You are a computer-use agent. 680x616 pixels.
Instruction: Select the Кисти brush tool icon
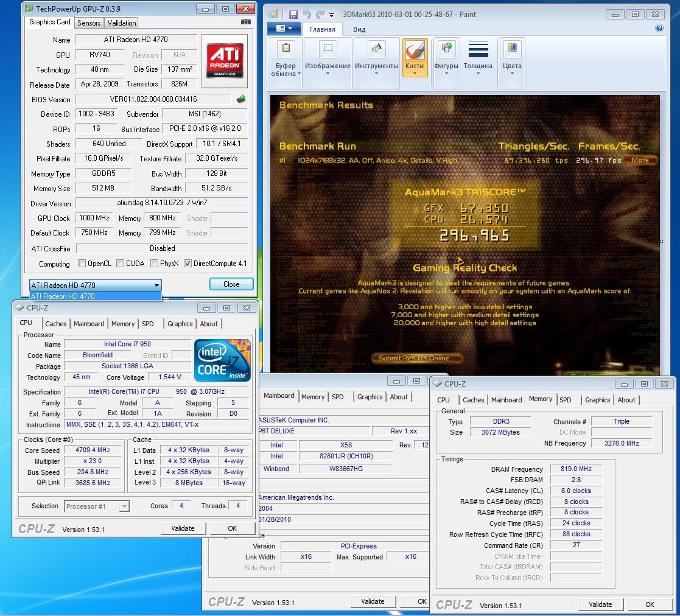(x=415, y=51)
